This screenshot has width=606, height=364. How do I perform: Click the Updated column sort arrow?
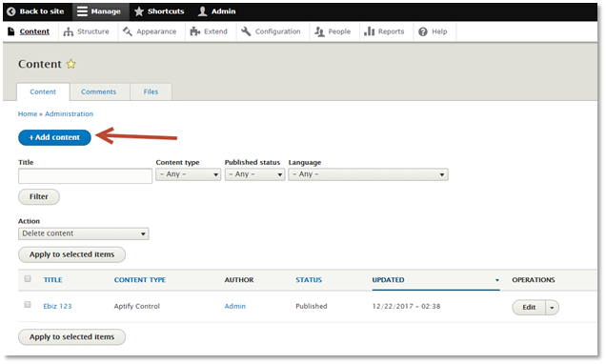(x=497, y=280)
